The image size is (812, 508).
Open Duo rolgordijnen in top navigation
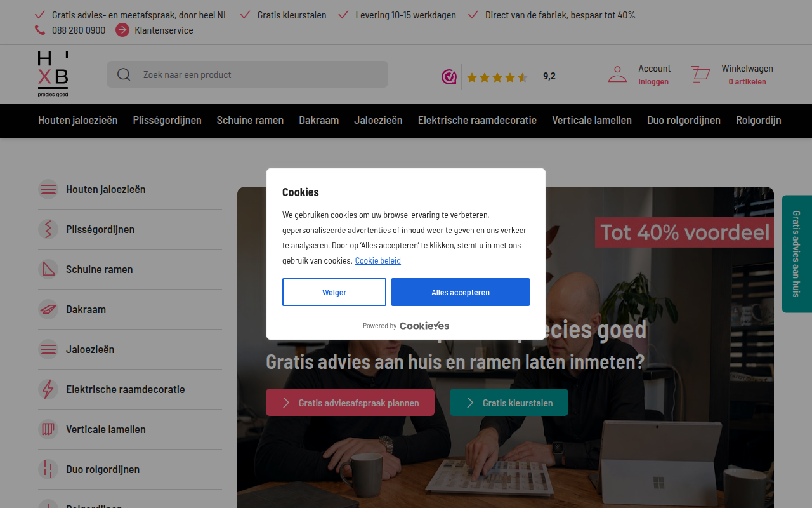pyautogui.click(x=684, y=120)
